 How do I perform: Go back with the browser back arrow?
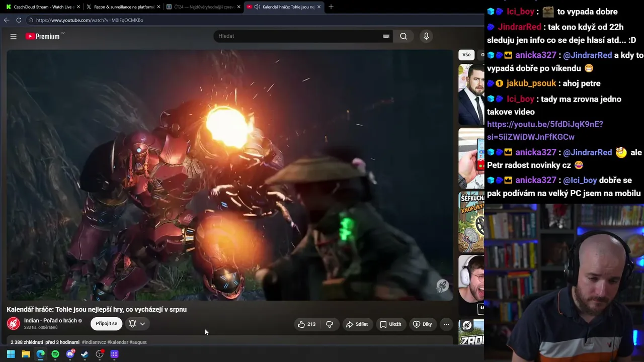coord(7,20)
